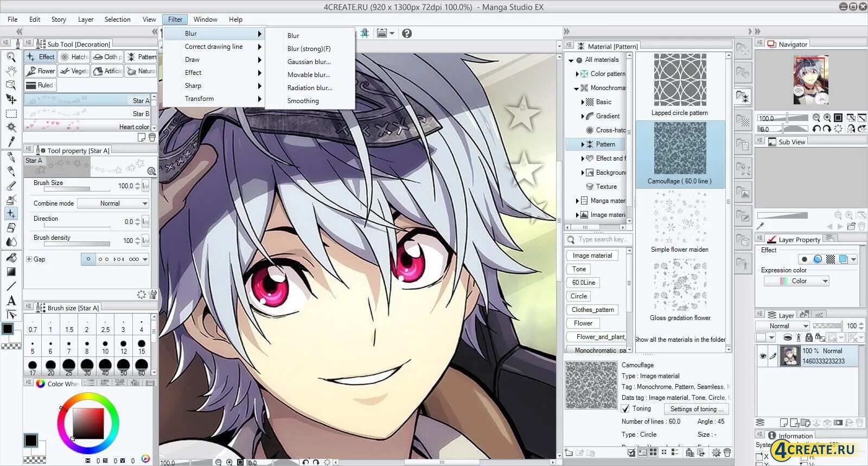The image size is (868, 466).
Task: Select the Pencil tool in toolbox
Action: tap(11, 171)
